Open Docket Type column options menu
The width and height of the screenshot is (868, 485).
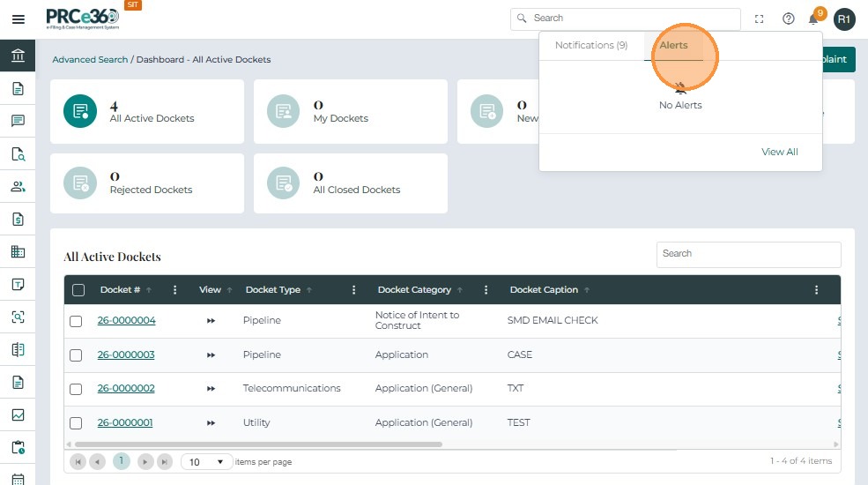354,290
